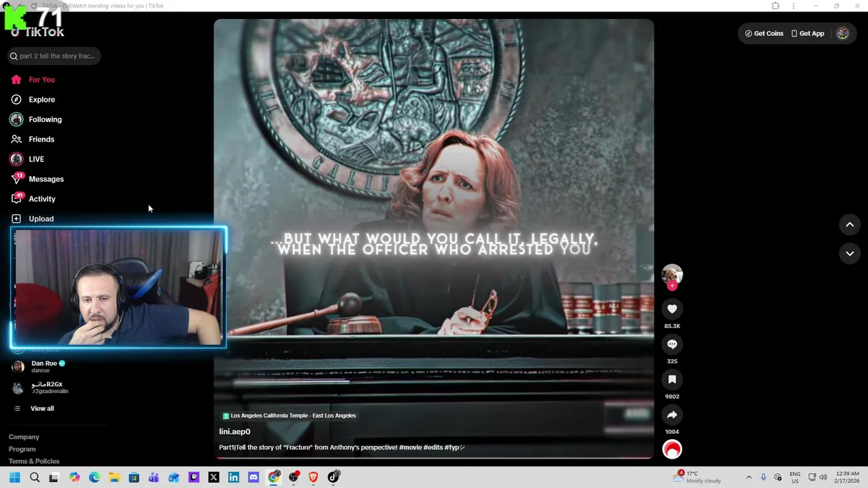Open Brave browser from taskbar

[313, 477]
